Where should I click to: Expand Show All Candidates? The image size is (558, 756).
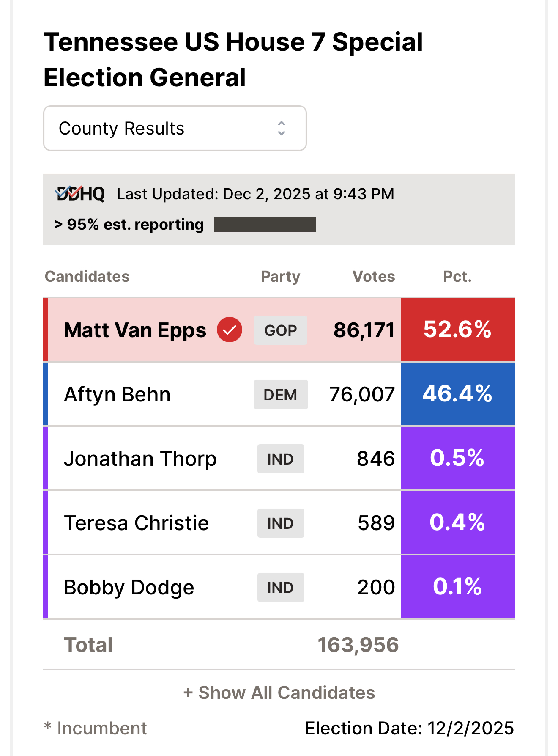click(279, 693)
